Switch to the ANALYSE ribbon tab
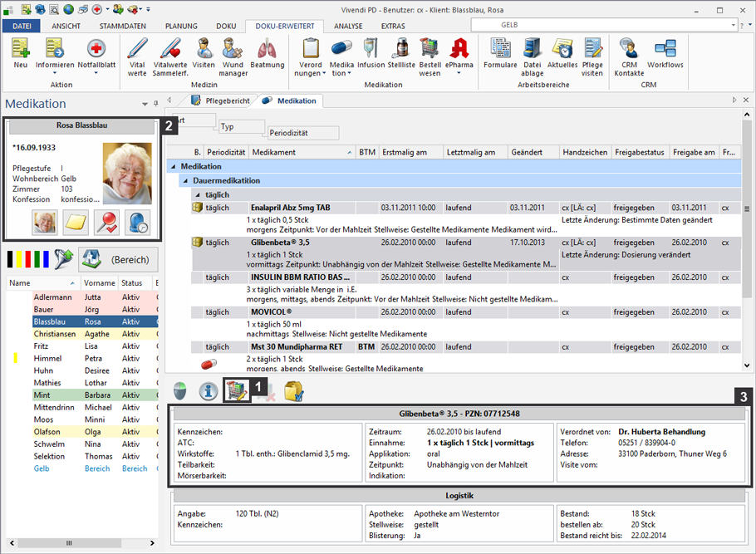This screenshot has width=756, height=554. (x=348, y=27)
